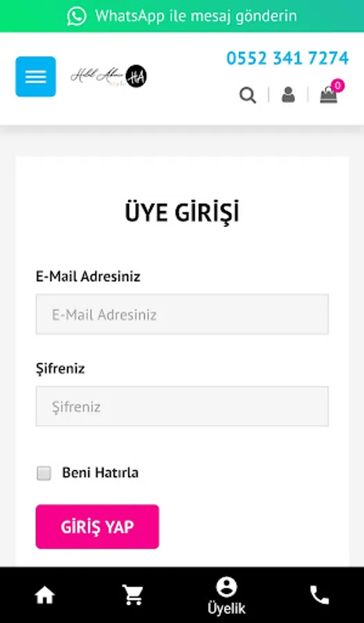Call the number 0552 341 7274

(x=287, y=58)
